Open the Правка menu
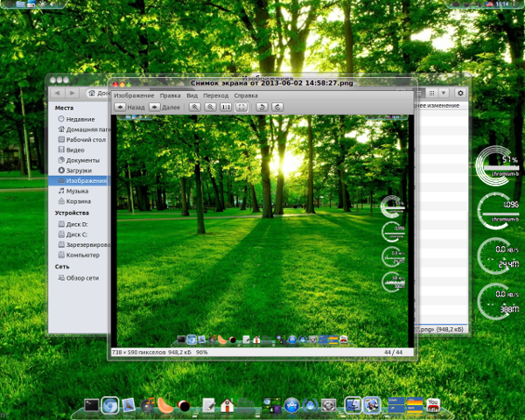The image size is (525, 420). click(x=170, y=95)
